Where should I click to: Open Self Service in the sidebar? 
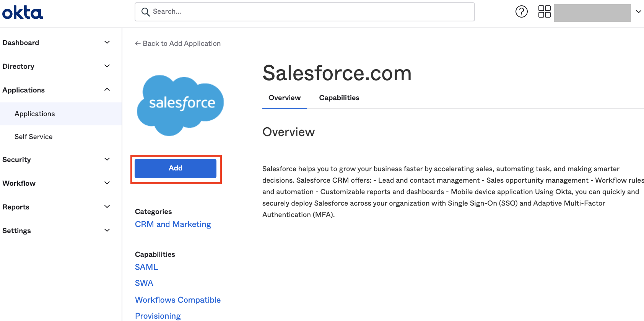34,137
